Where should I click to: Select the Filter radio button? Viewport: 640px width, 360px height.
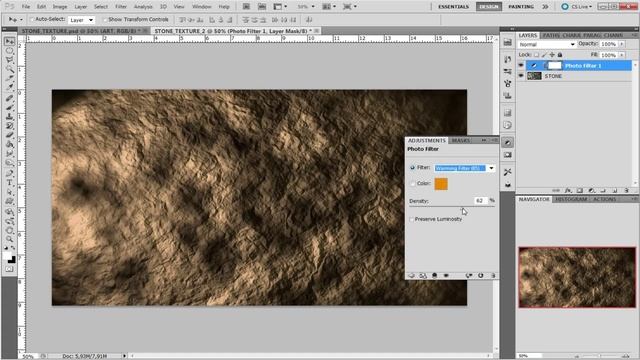click(x=412, y=168)
